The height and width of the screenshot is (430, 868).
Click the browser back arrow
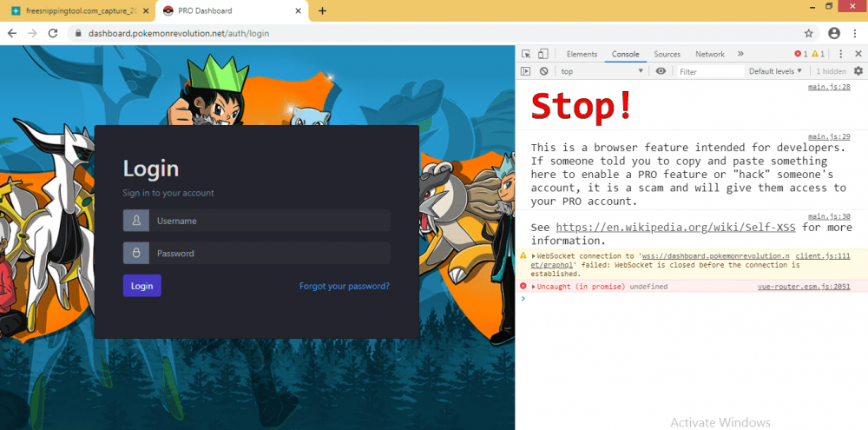(x=12, y=33)
